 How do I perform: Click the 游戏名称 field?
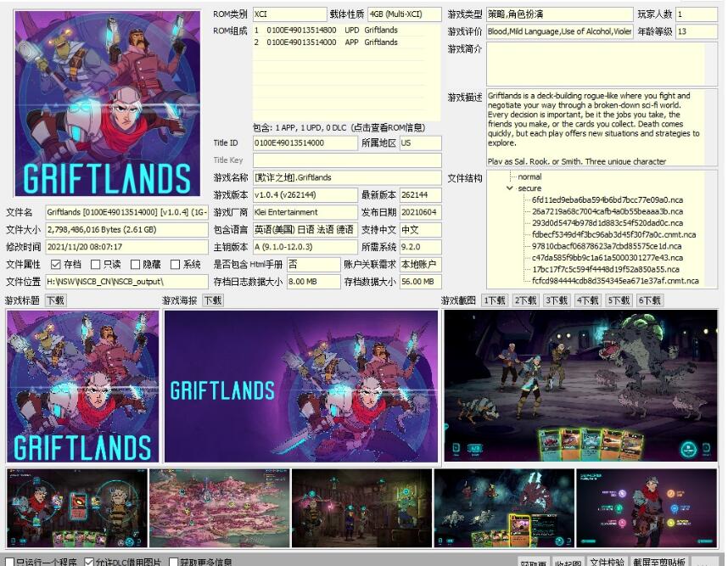[347, 177]
